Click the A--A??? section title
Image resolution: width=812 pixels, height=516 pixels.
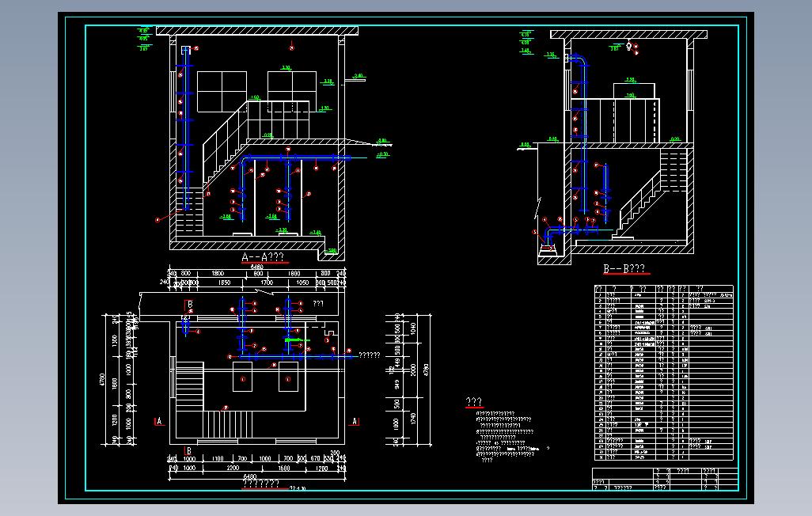(263, 257)
